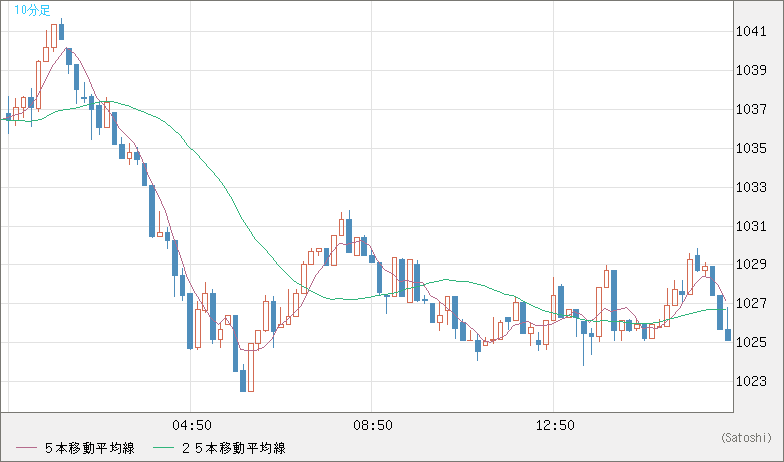This screenshot has width=784, height=462.
Task: Toggle the 25本移動平均線 legend entry
Action: click(x=237, y=448)
